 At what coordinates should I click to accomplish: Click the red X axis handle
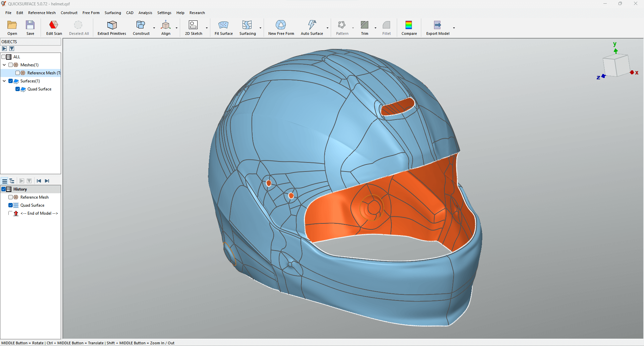[632, 72]
